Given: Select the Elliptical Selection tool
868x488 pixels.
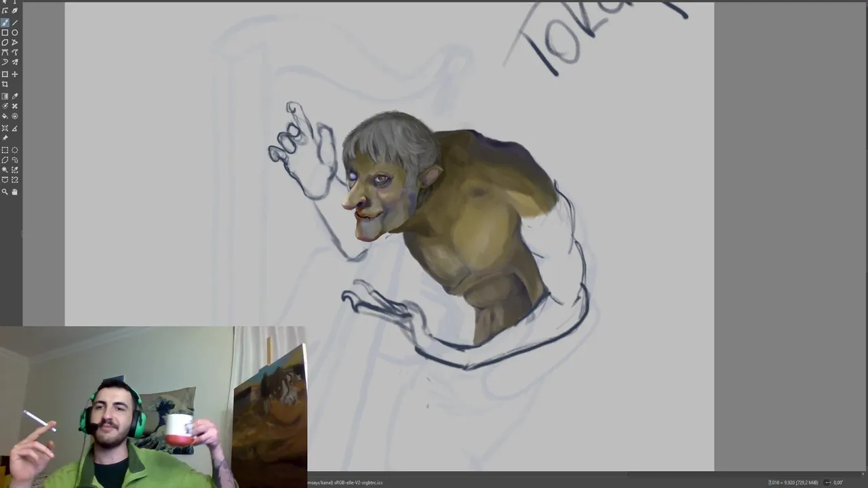Looking at the screenshot, I should 15,150.
